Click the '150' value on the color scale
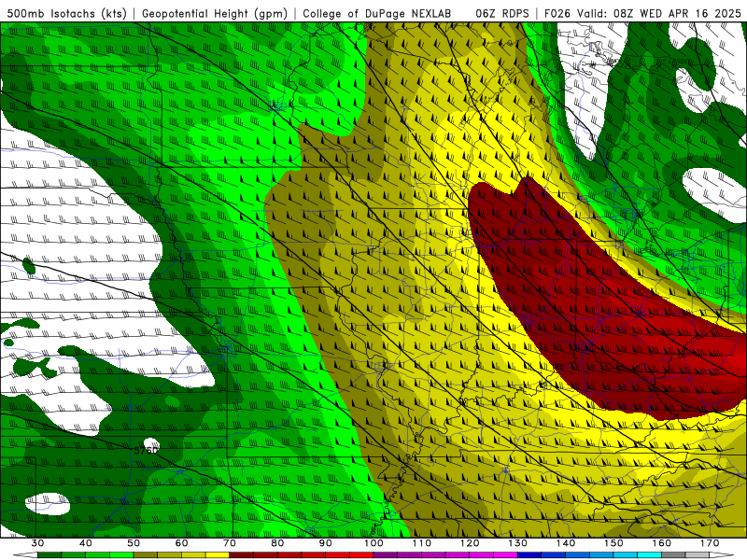The image size is (747, 560). [614, 543]
